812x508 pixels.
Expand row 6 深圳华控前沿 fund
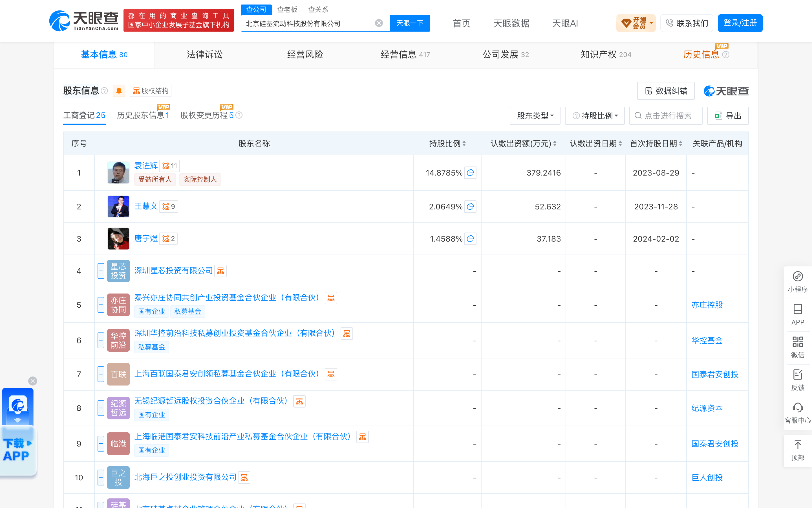coord(101,340)
